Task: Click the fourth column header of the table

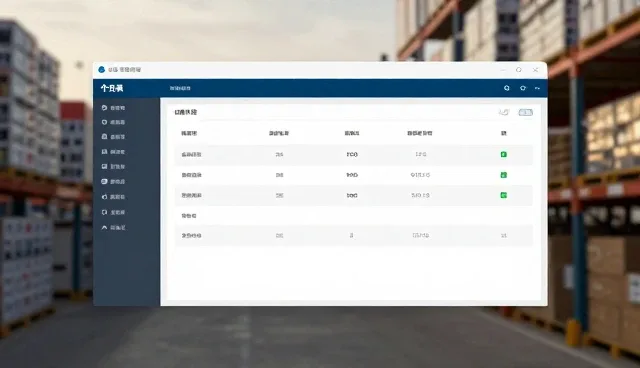Action: pyautogui.click(x=420, y=133)
